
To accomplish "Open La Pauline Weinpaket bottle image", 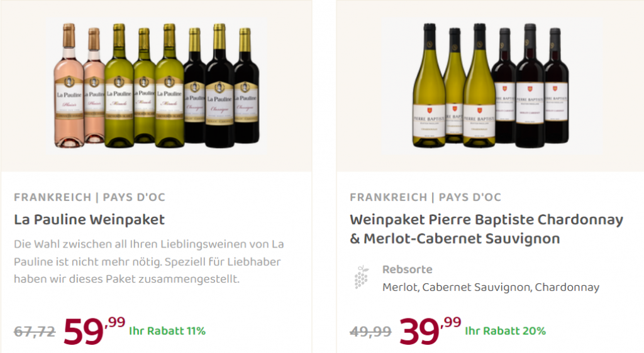I will click(x=157, y=85).
